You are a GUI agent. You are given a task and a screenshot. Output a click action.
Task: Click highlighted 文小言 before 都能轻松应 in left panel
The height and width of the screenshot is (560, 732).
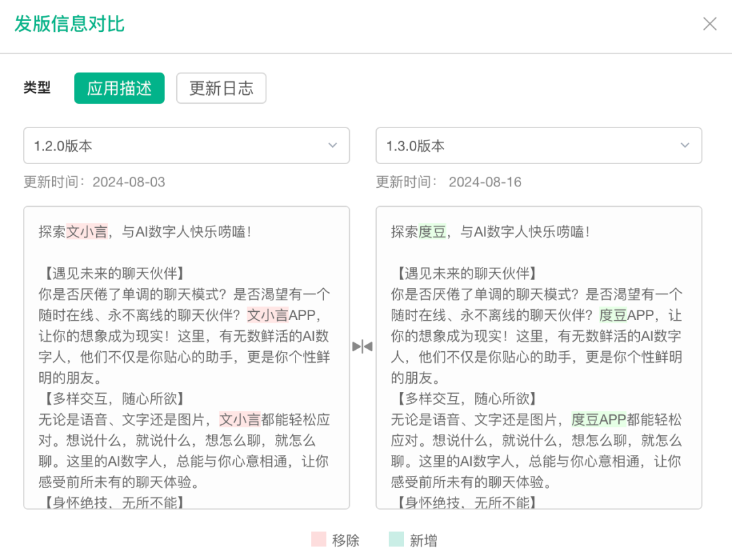pyautogui.click(x=239, y=420)
